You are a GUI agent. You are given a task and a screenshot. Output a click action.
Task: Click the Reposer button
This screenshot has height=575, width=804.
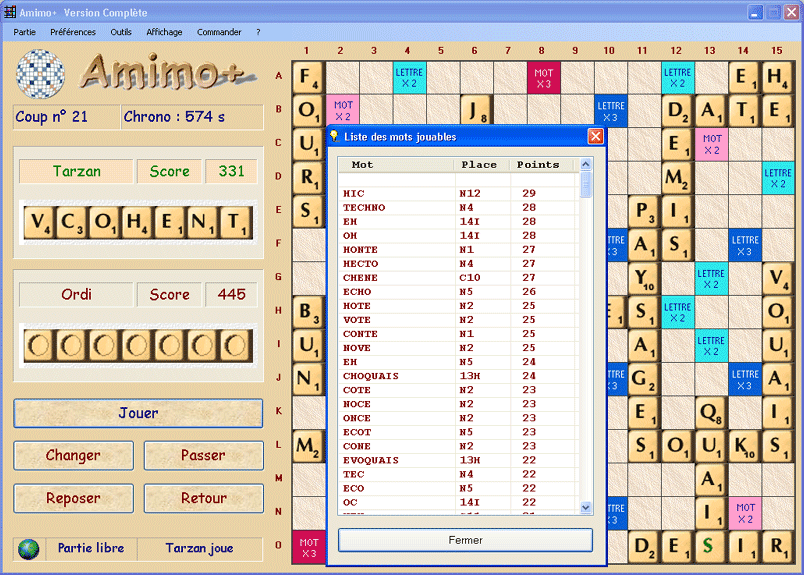pyautogui.click(x=73, y=498)
